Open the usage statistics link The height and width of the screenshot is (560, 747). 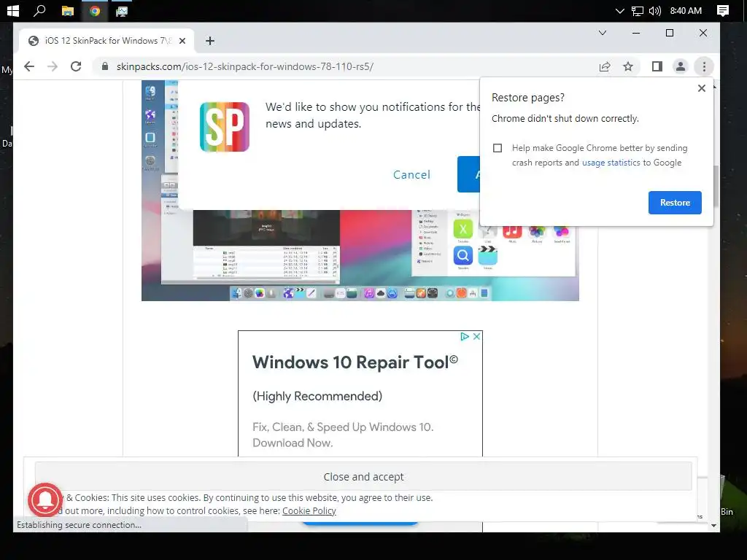tap(611, 163)
